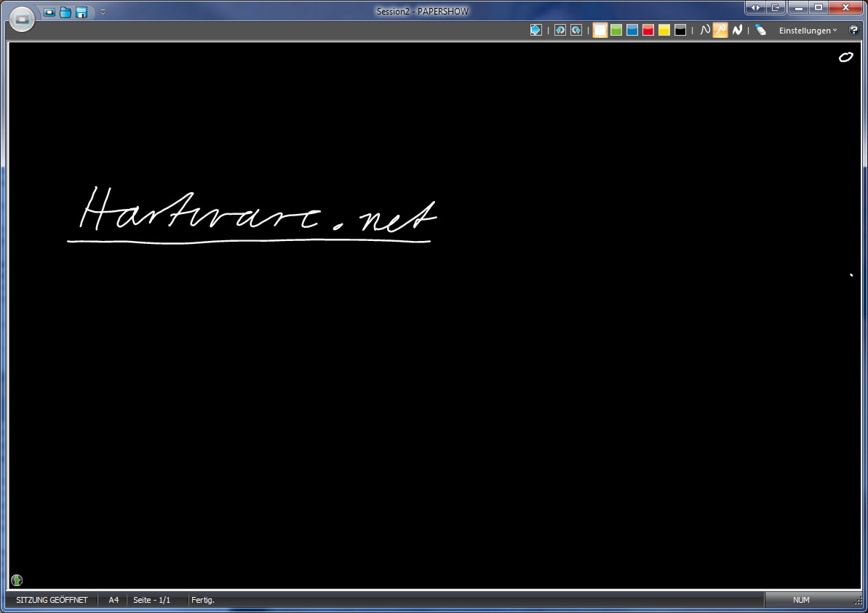
Task: Undo the last stroke with the undo icon
Action: coord(560,30)
